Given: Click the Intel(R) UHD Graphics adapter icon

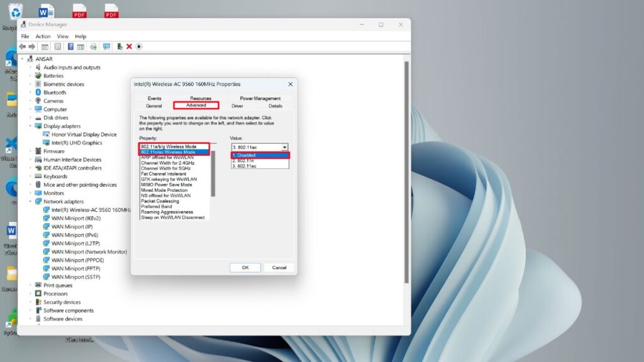Looking at the screenshot, I should click(47, 143).
